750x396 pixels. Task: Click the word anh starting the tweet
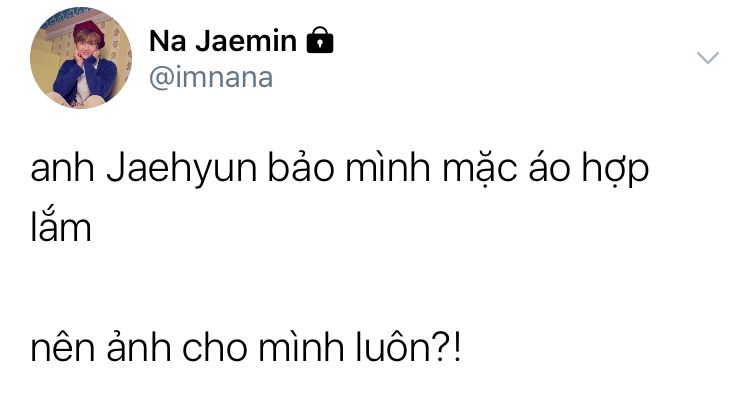63,169
